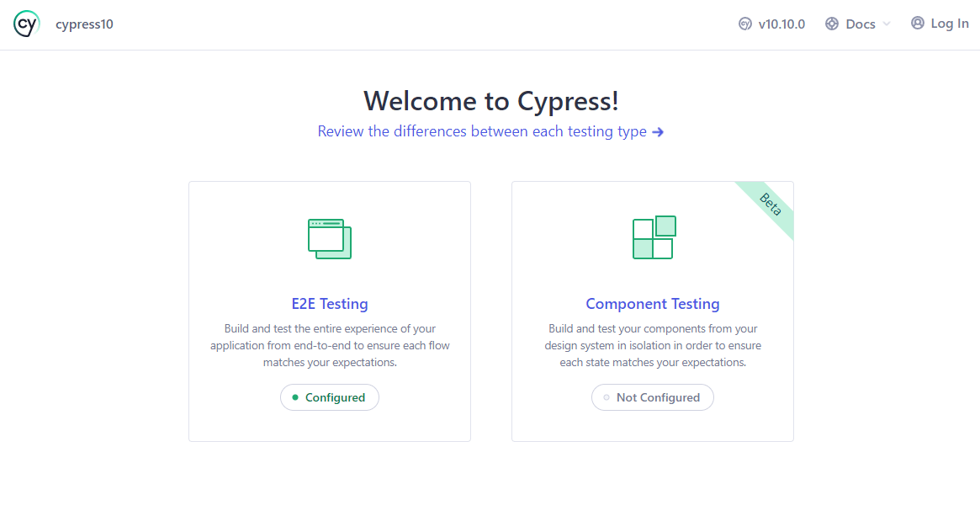Click the arrow icon beside the testing-type link

pos(660,132)
